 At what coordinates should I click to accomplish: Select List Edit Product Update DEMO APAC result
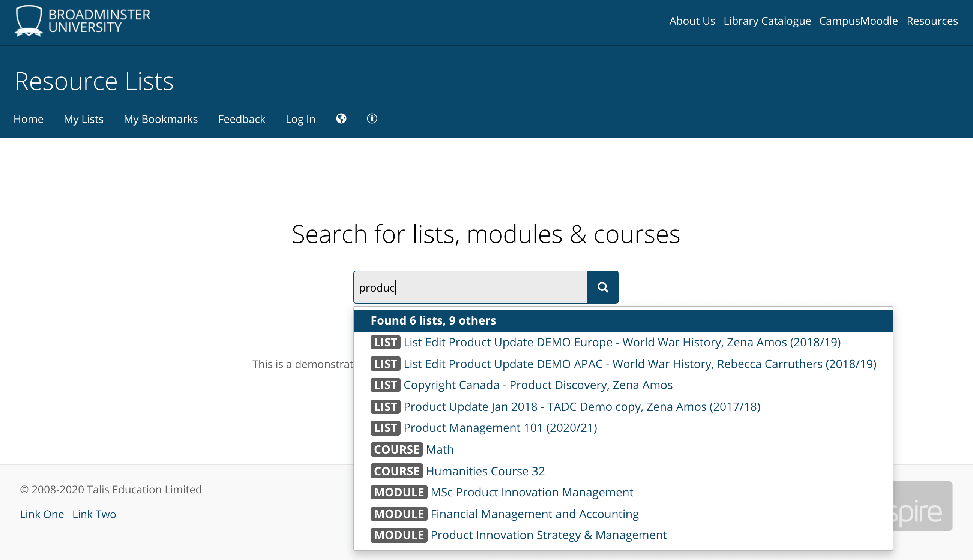(623, 364)
